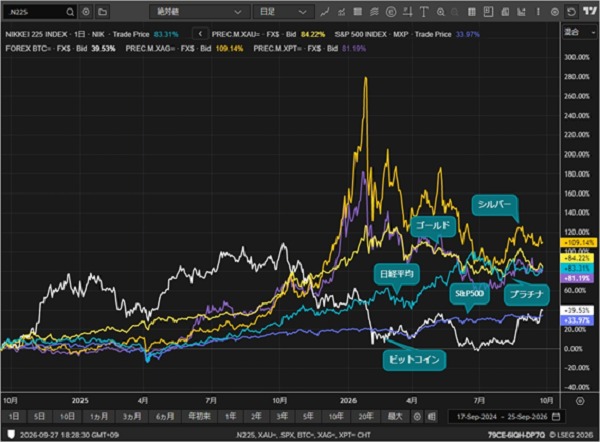This screenshot has height=442, width=600.
Task: Click the circled E events icon
Action: (x=391, y=12)
